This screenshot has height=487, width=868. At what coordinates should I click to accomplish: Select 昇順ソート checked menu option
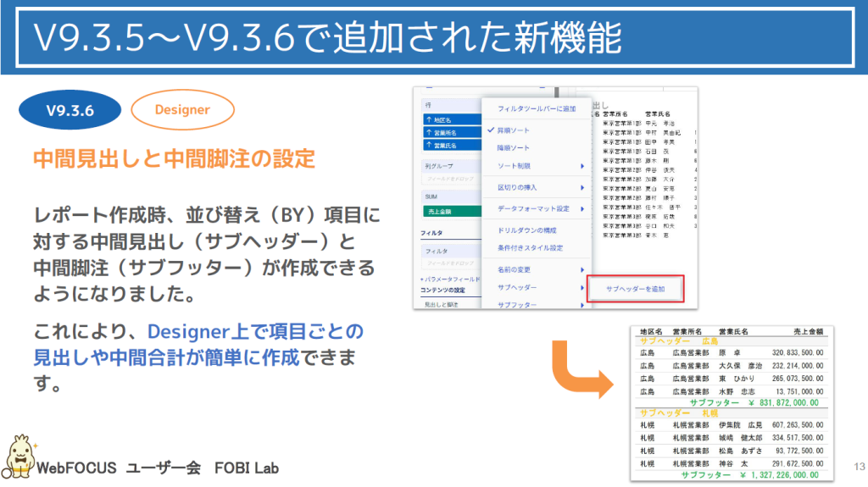tap(514, 130)
